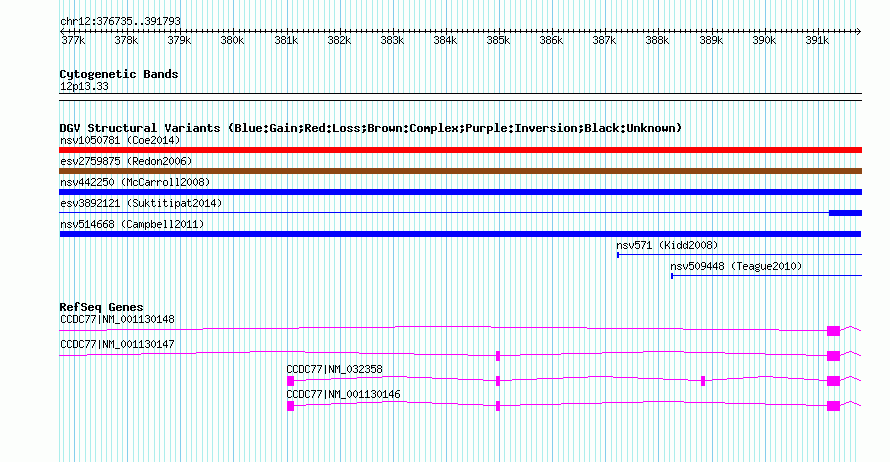Click the 389k ruler mark
890x462 pixels.
[x=711, y=40]
